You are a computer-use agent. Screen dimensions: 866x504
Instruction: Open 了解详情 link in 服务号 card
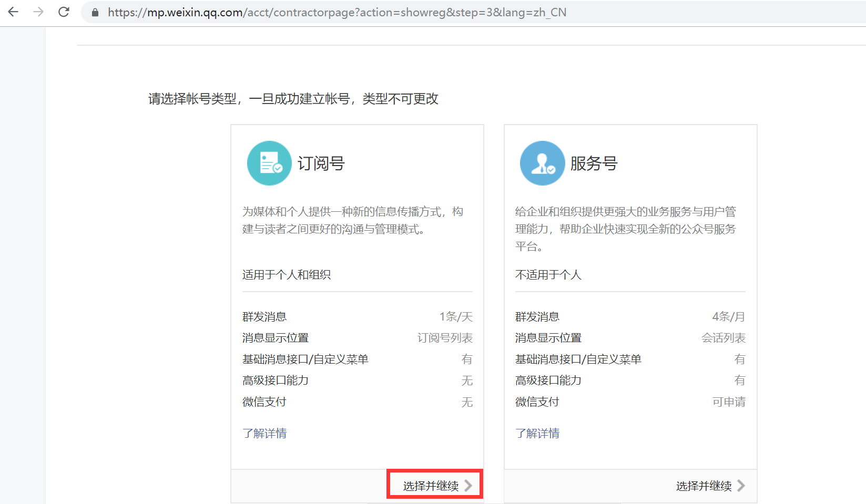pos(537,434)
